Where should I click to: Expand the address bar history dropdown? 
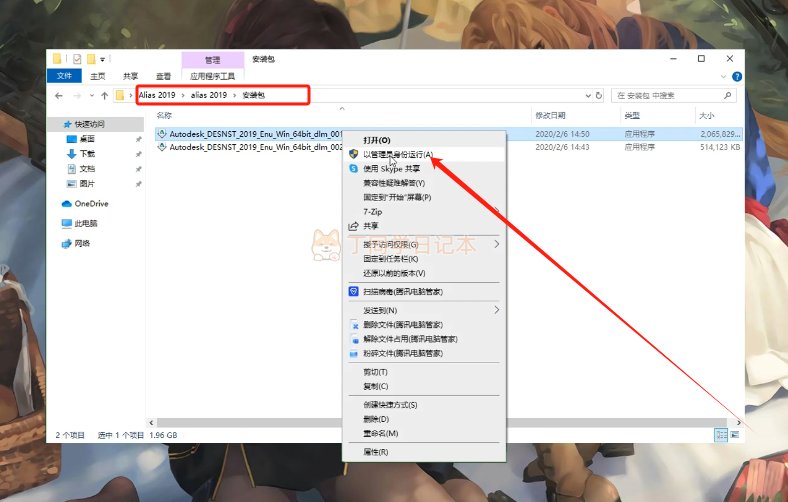tap(588, 95)
